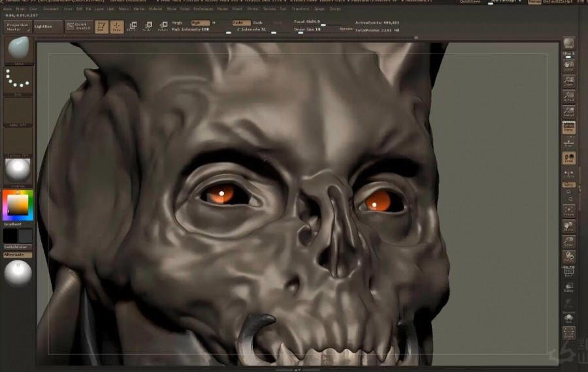Screen dimensions: 588x372
Task: Open the Document menu
Action: [51, 8]
